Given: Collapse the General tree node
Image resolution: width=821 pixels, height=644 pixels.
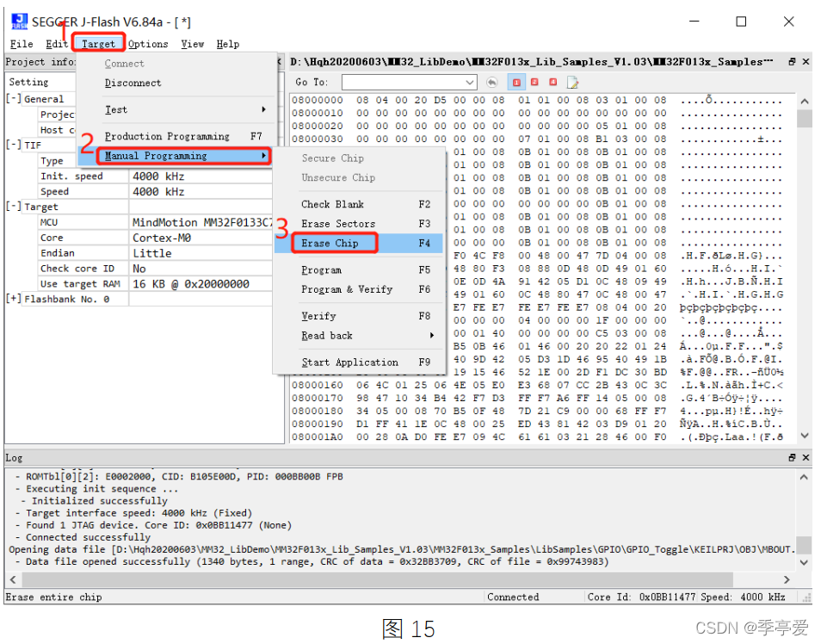Looking at the screenshot, I should pyautogui.click(x=14, y=98).
